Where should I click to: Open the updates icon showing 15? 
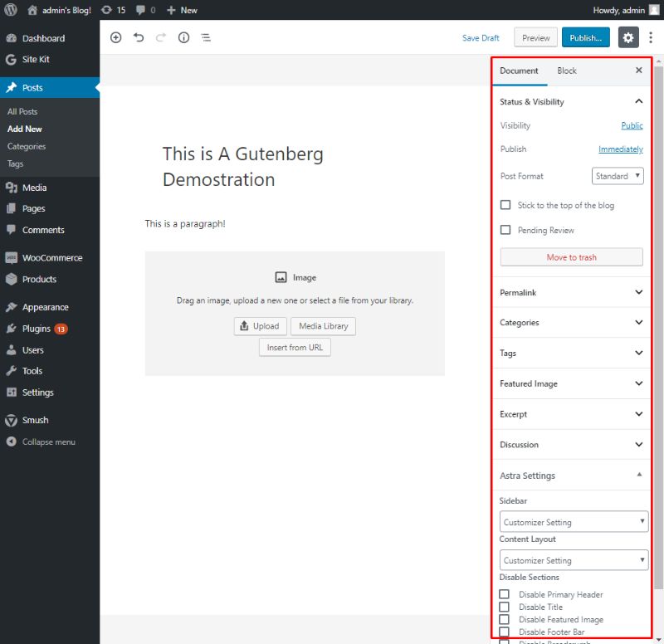click(106, 10)
